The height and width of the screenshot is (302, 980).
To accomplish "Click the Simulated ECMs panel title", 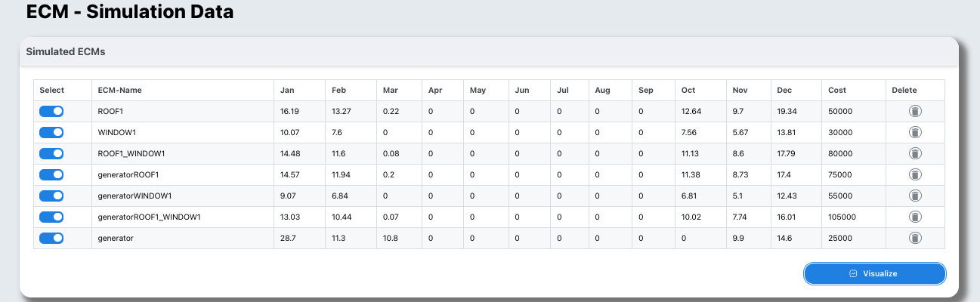I will click(66, 52).
